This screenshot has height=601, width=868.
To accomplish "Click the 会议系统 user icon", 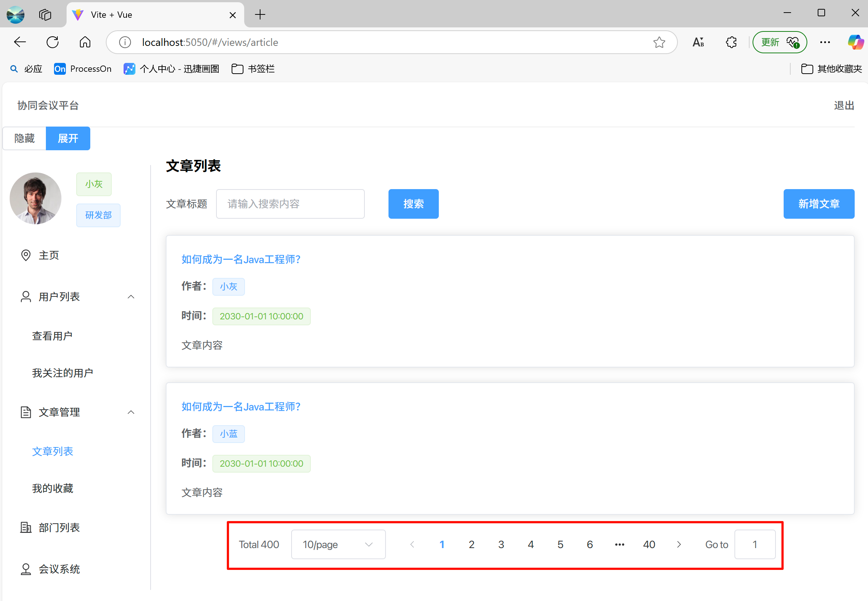I will coord(26,569).
